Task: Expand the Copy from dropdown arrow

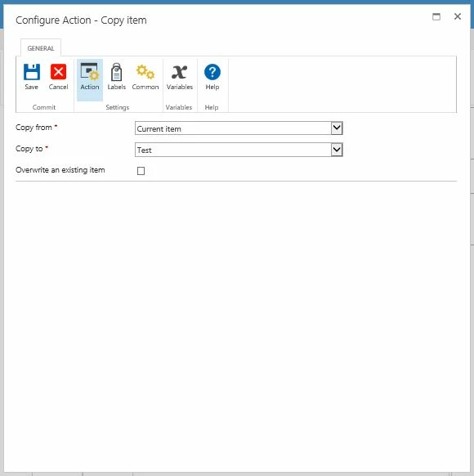Action: (x=337, y=128)
